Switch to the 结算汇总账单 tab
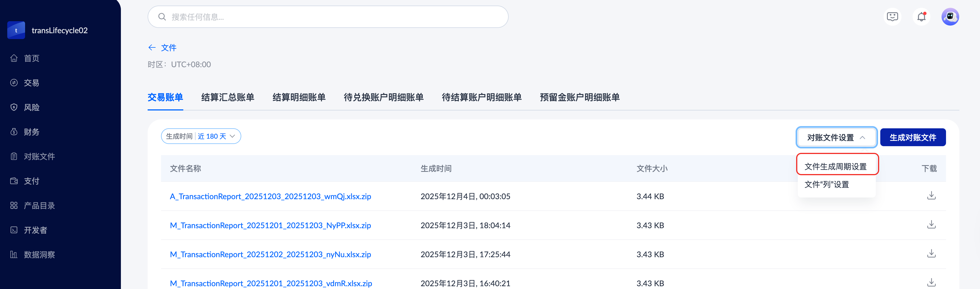 tap(228, 97)
